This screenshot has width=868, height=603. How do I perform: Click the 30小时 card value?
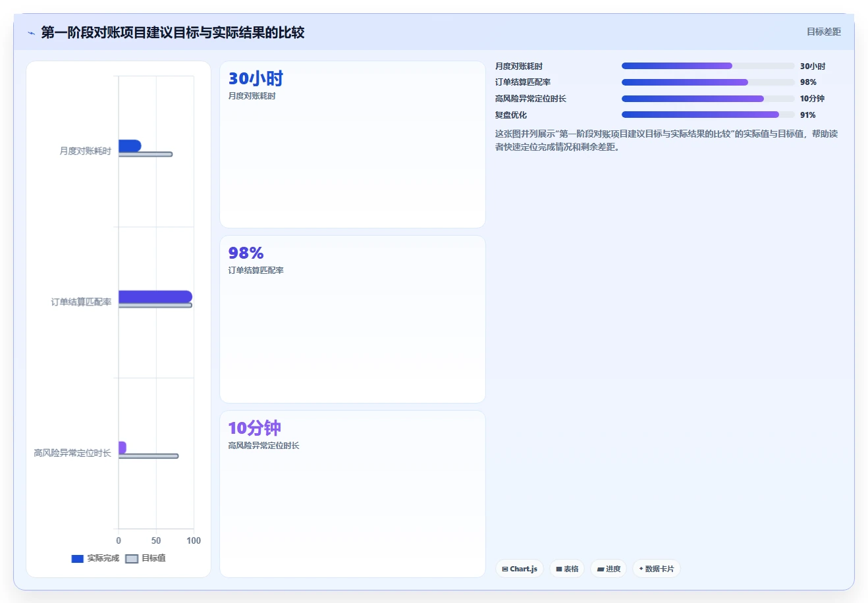point(256,78)
